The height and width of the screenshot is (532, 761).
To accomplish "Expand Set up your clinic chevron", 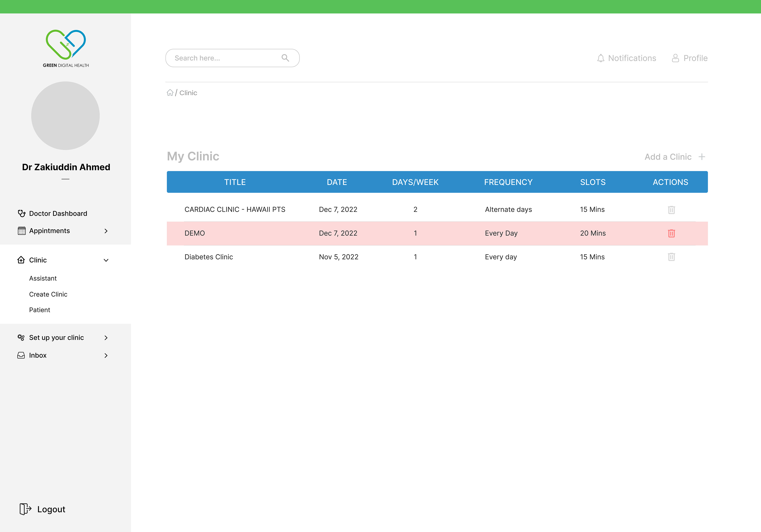I will pos(106,338).
